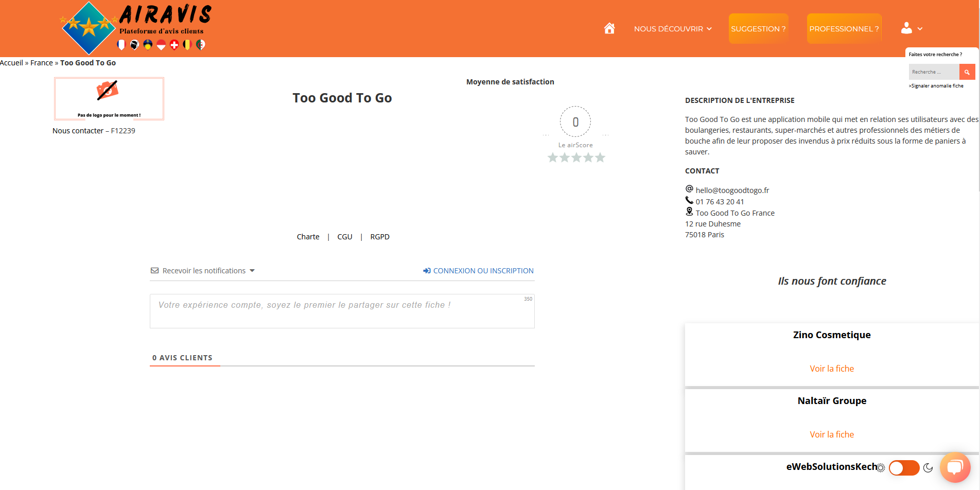Viewport: 980px width, 490px height.
Task: Click the Nous contacter link
Action: point(78,131)
